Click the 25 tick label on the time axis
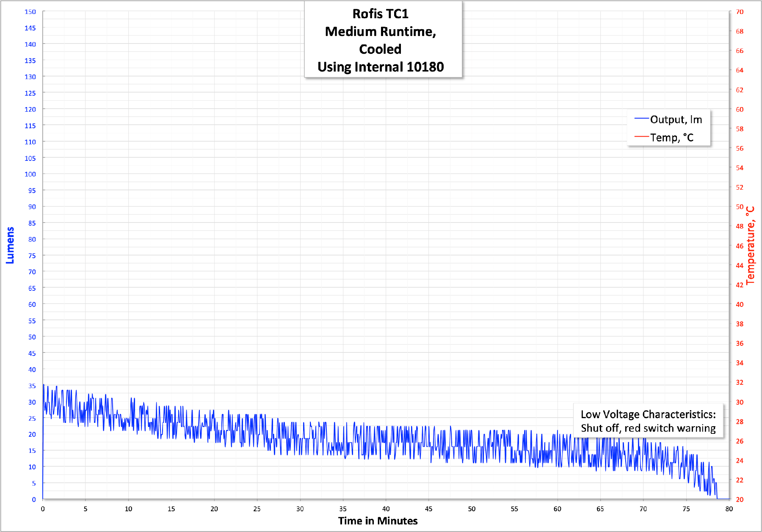This screenshot has height=532, width=762. click(x=257, y=509)
